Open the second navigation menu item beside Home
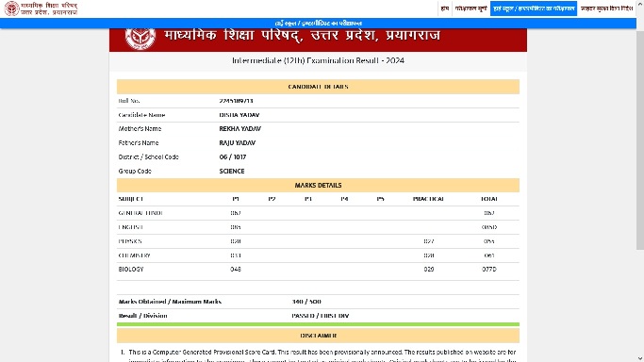This screenshot has height=362, width=644. (471, 8)
